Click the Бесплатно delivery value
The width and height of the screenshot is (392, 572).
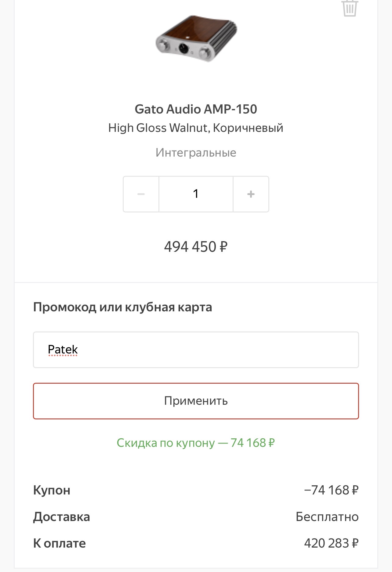click(x=327, y=517)
